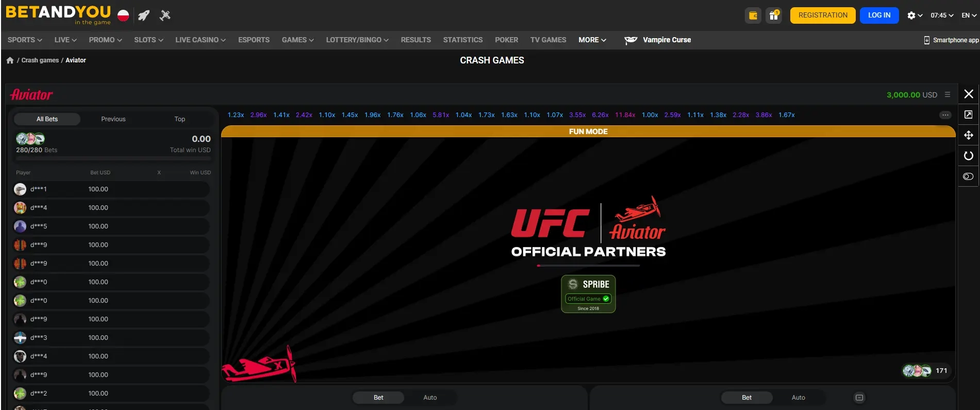This screenshot has height=410, width=980.
Task: Open the SLOTS dropdown menu
Action: tap(148, 40)
